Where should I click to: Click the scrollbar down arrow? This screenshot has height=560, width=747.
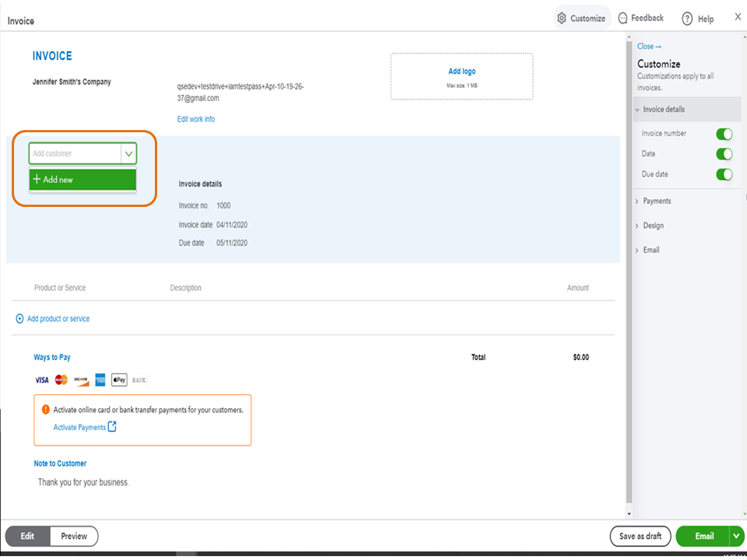coord(629,514)
